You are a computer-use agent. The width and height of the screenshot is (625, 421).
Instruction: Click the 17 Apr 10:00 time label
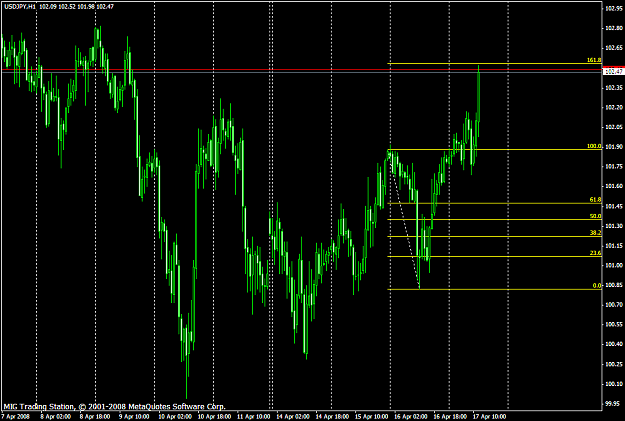[x=489, y=417]
